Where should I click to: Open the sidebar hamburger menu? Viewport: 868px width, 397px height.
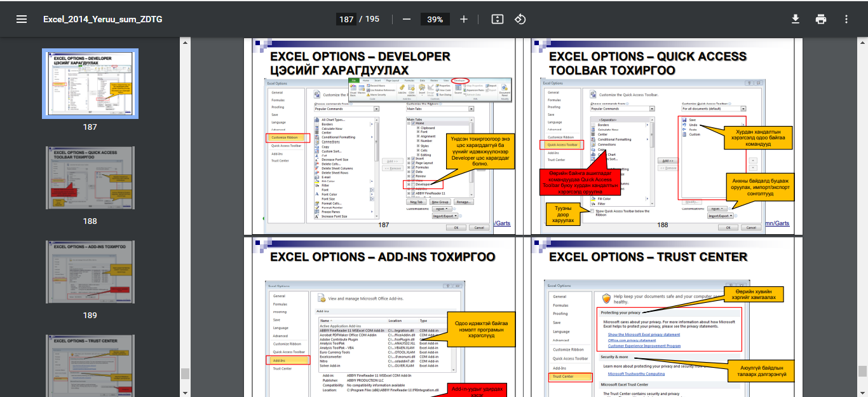click(22, 19)
